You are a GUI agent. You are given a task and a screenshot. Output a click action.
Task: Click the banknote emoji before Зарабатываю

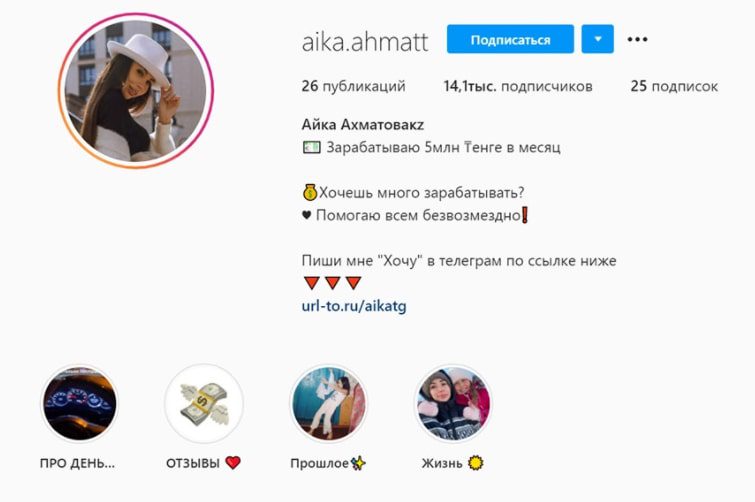coord(311,147)
